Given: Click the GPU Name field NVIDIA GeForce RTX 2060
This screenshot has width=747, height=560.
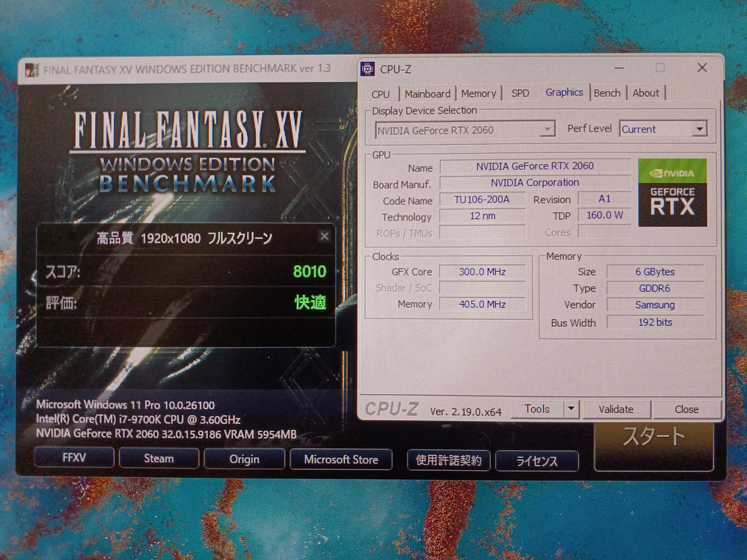Looking at the screenshot, I should [535, 166].
